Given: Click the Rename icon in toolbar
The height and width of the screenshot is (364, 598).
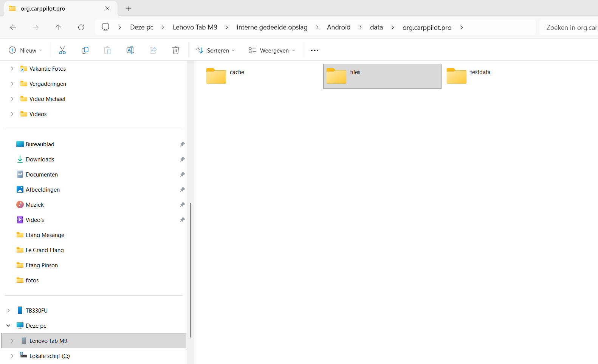Looking at the screenshot, I should 130,50.
